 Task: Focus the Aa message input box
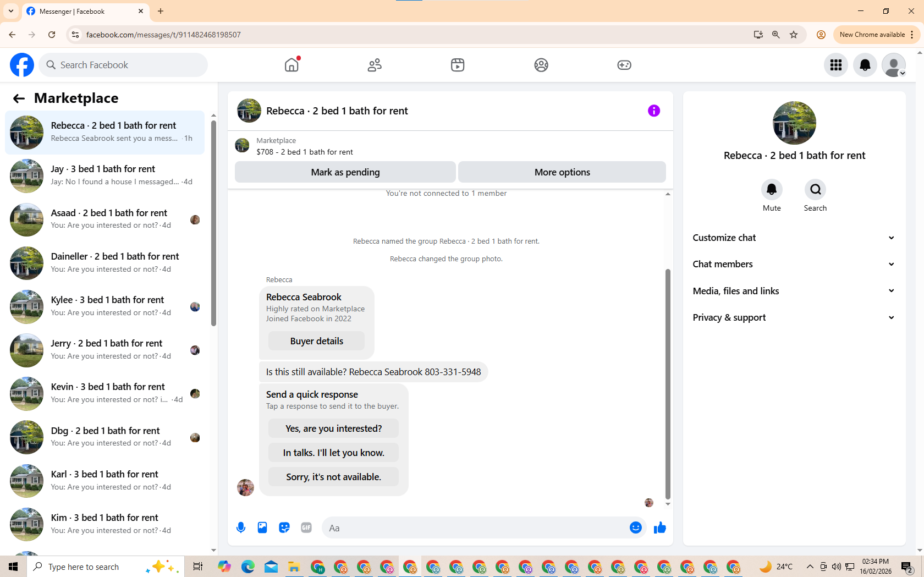tap(476, 528)
